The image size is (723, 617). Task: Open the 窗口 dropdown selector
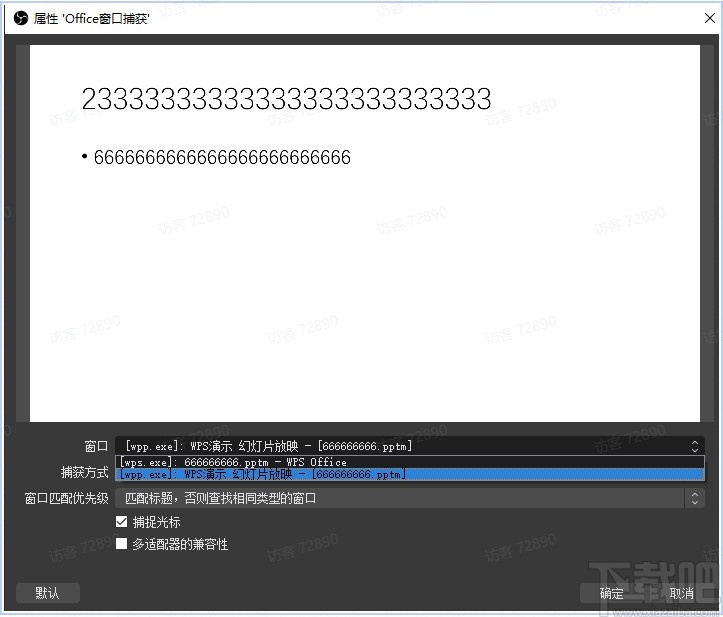410,446
